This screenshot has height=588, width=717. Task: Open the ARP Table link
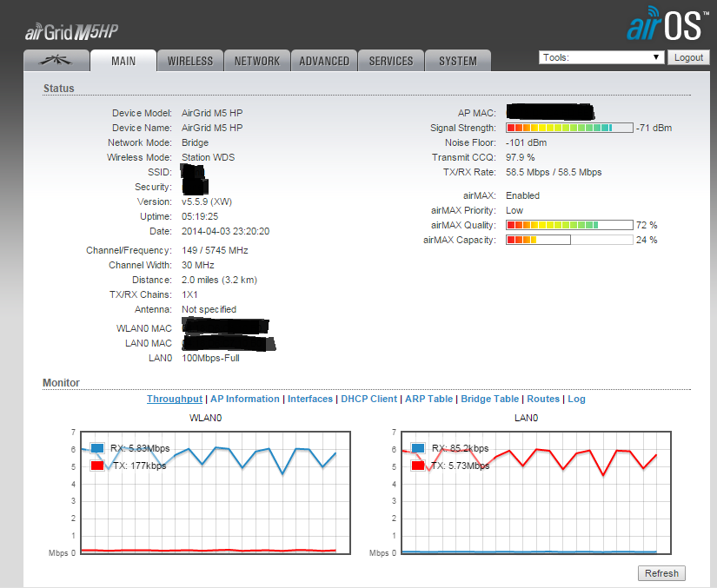point(429,399)
